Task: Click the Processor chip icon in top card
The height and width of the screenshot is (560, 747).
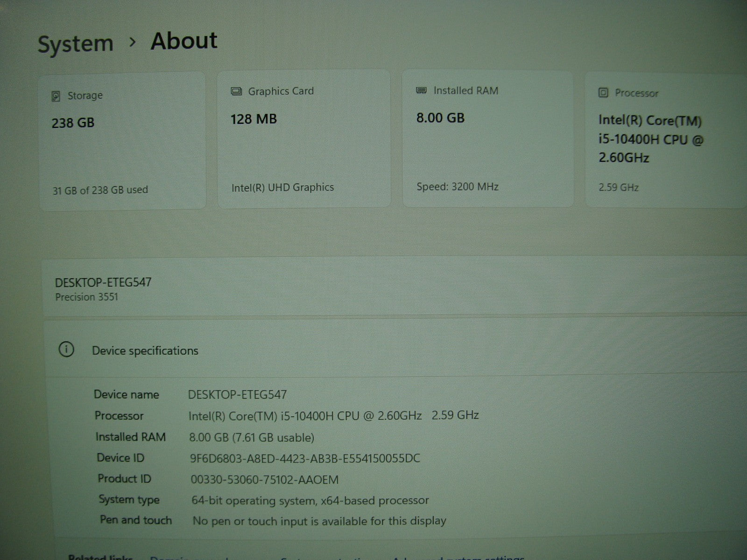Action: [x=603, y=93]
